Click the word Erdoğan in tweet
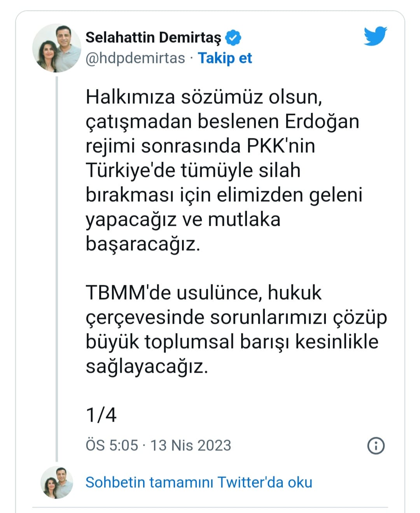420x513 pixels. [322, 121]
